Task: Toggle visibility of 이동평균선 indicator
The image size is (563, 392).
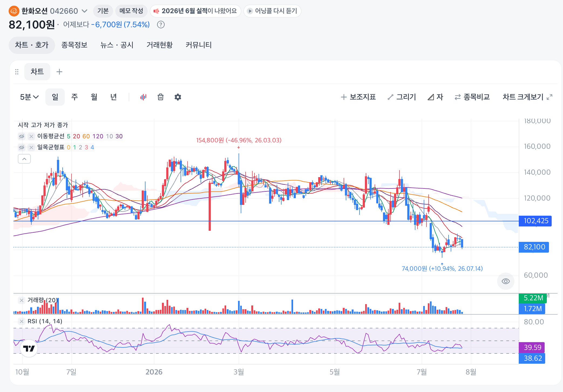Action: point(22,136)
